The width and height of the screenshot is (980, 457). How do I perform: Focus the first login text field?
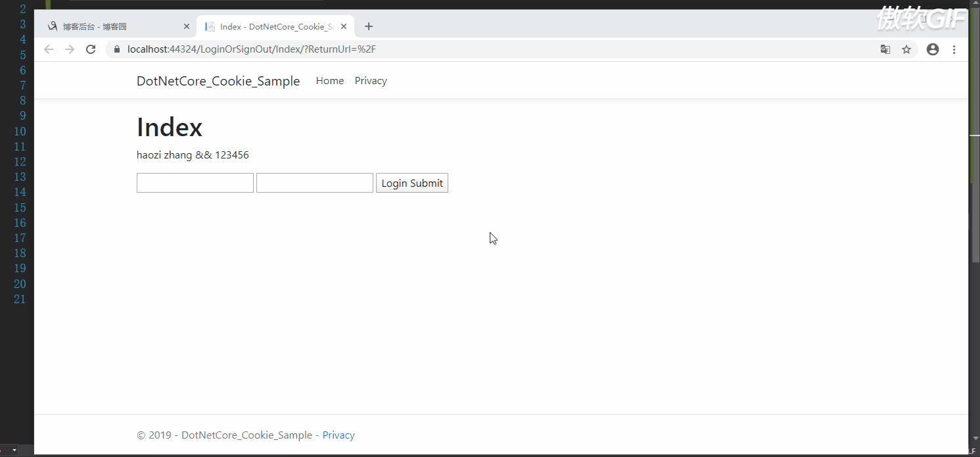click(x=195, y=183)
